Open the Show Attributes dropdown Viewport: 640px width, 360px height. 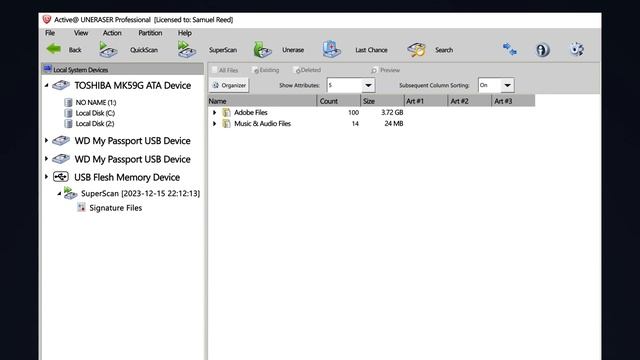tap(368, 85)
